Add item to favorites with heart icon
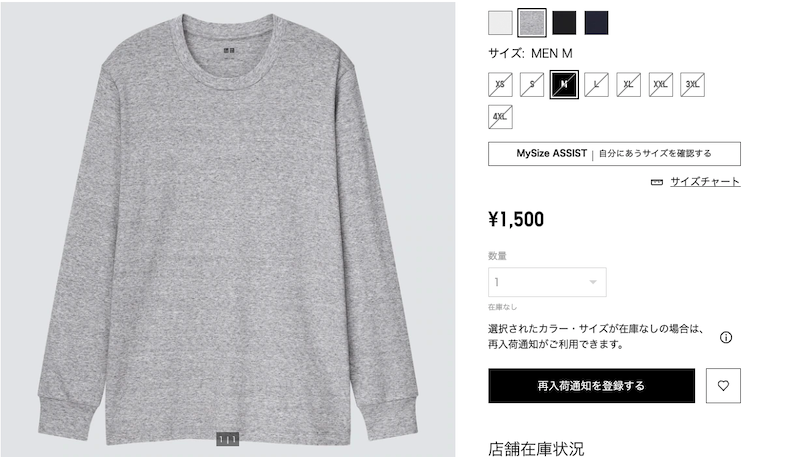This screenshot has height=457, width=800. click(x=723, y=386)
